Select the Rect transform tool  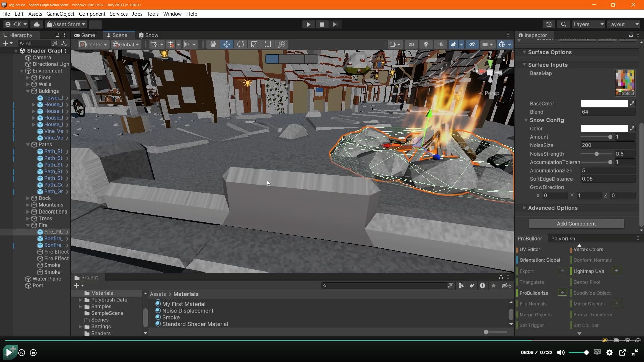tap(268, 44)
